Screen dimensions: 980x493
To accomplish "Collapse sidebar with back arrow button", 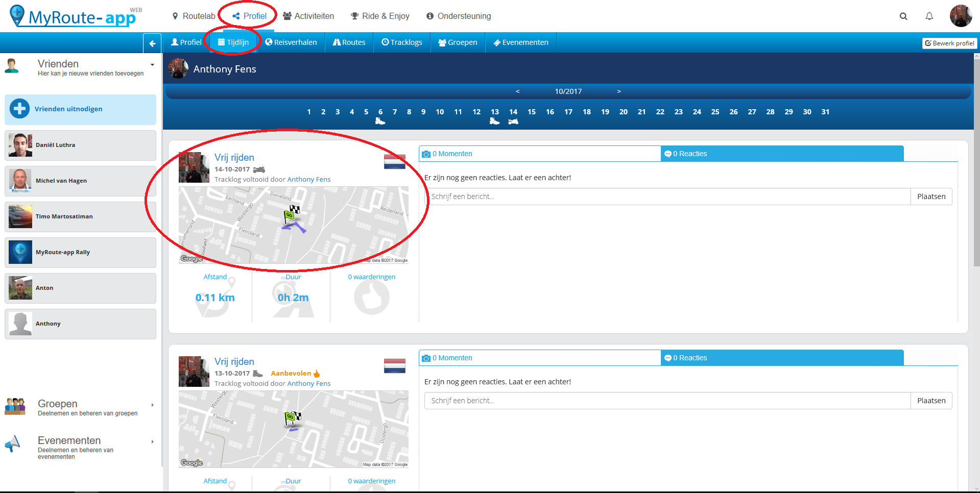I will pos(152,43).
